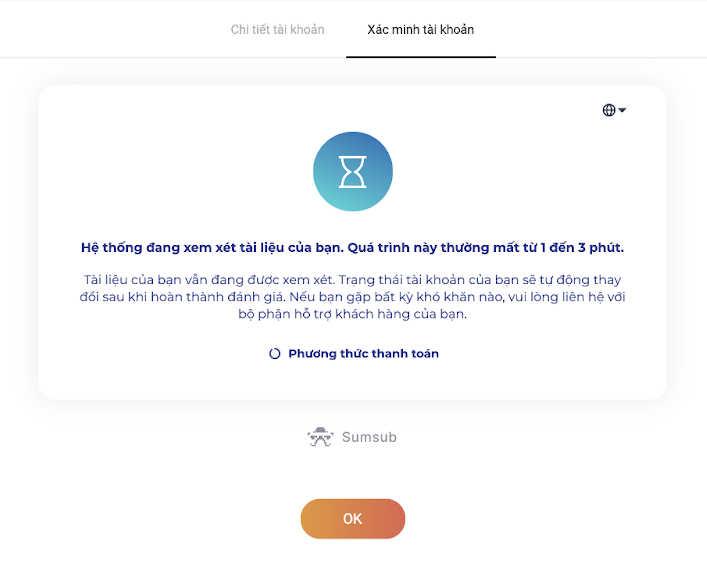Click the loading spinner beside Phương thức thanh toán
Image resolution: width=707 pixels, height=579 pixels.
tap(275, 354)
